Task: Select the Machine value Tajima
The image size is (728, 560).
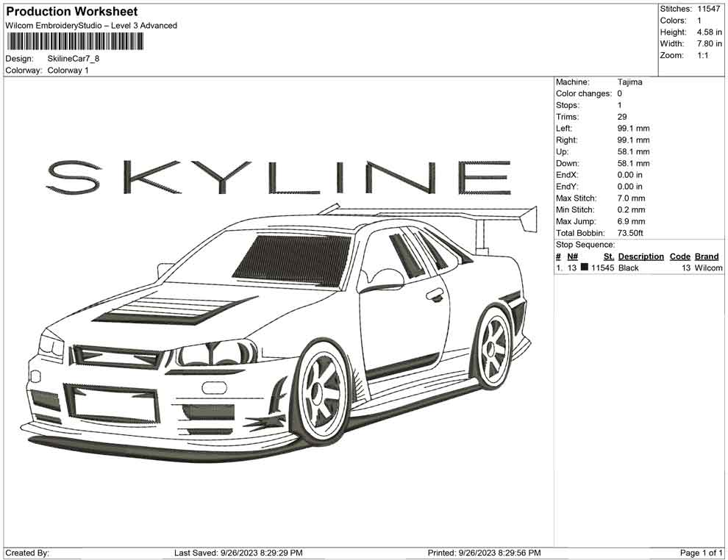Action: click(x=629, y=82)
